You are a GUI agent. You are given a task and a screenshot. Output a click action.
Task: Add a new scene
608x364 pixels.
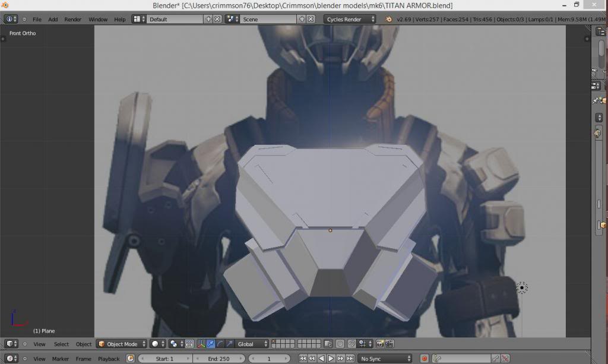[302, 19]
